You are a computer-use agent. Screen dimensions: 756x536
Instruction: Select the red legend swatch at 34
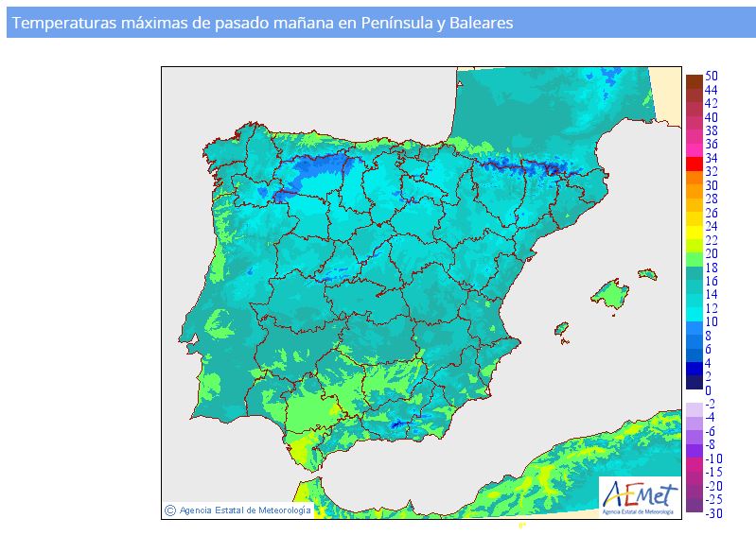694,164
